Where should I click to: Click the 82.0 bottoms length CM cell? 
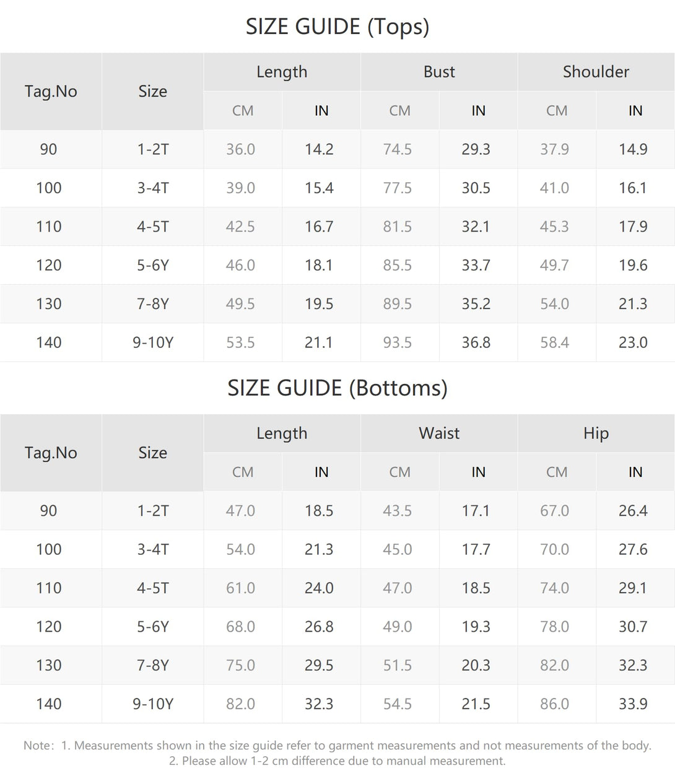click(x=240, y=704)
